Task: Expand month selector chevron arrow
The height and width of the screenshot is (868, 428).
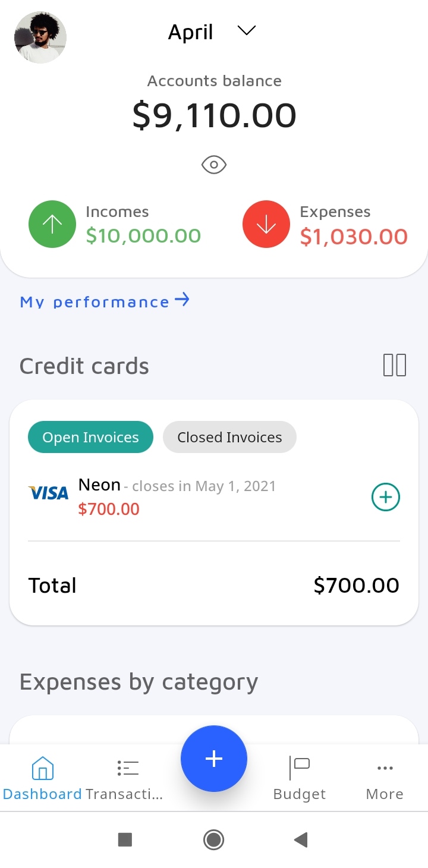Action: click(246, 31)
